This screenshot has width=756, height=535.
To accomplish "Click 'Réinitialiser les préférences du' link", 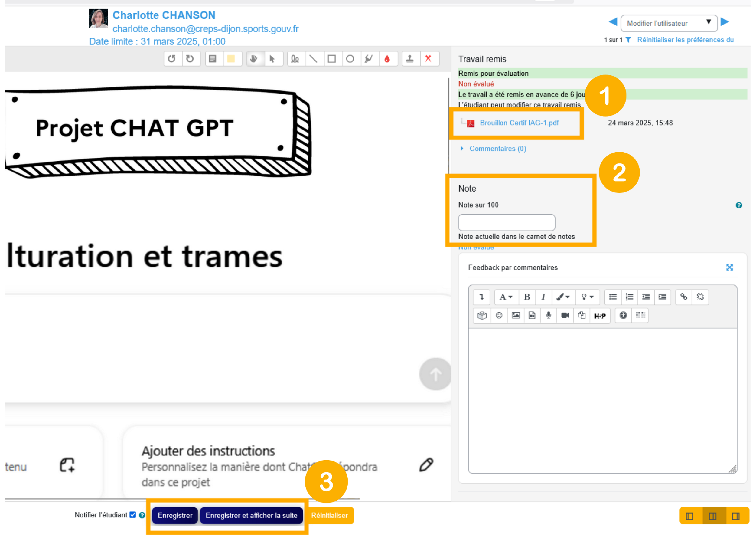I will coord(686,40).
